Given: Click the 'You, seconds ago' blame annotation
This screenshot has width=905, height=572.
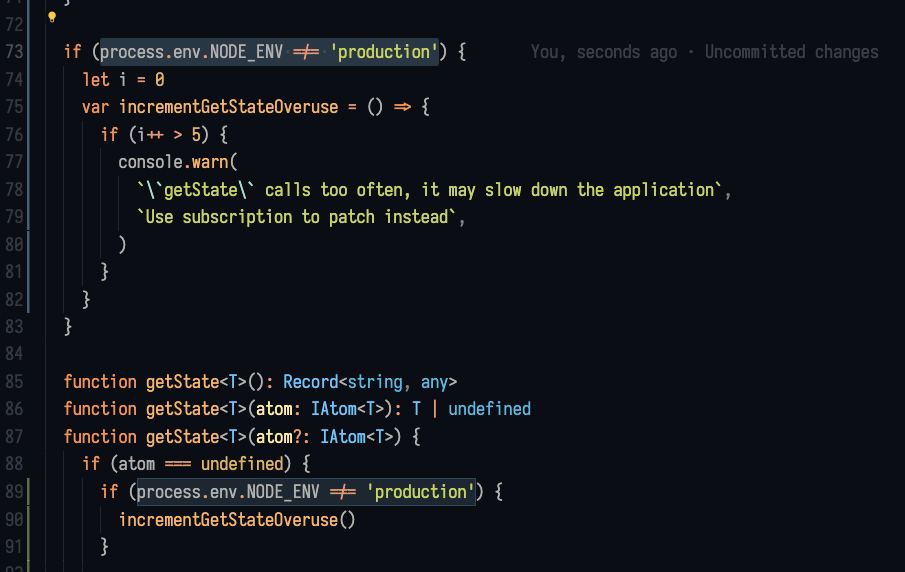Looking at the screenshot, I should click(604, 52).
